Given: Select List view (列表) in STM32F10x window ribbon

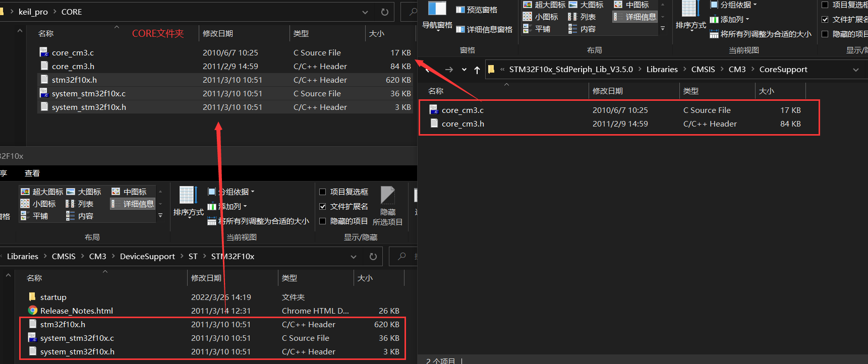Looking at the screenshot, I should [80, 204].
